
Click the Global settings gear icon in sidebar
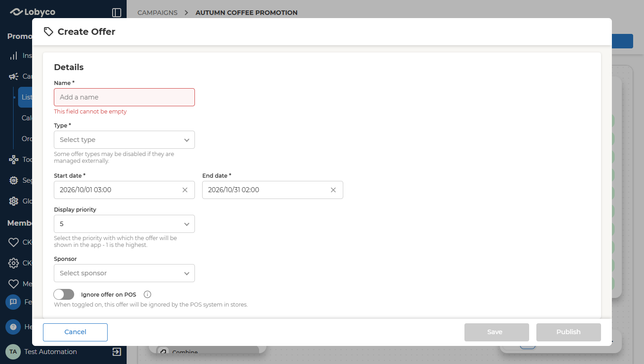tap(14, 201)
